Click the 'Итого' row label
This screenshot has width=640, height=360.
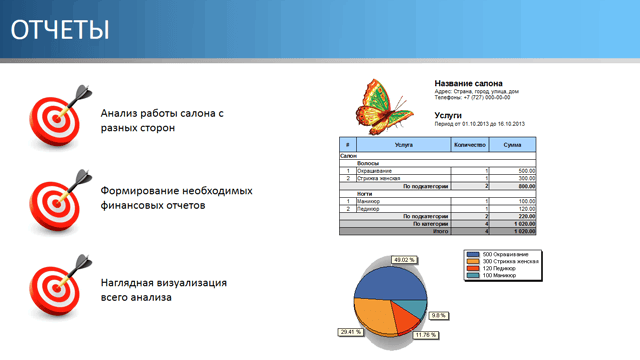pos(440,231)
